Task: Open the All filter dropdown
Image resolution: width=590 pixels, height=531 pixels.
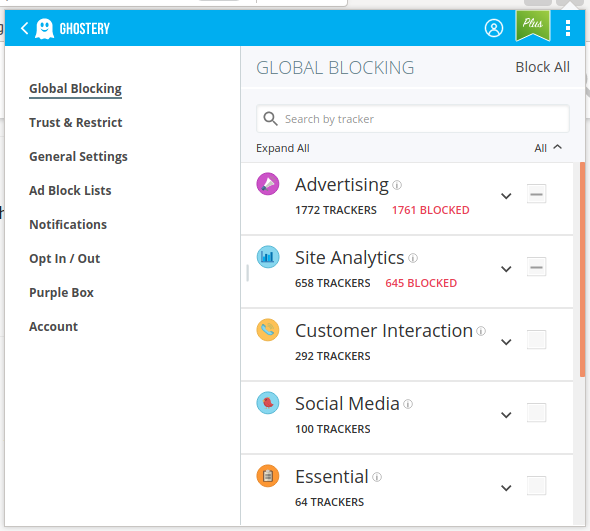Action: click(548, 148)
